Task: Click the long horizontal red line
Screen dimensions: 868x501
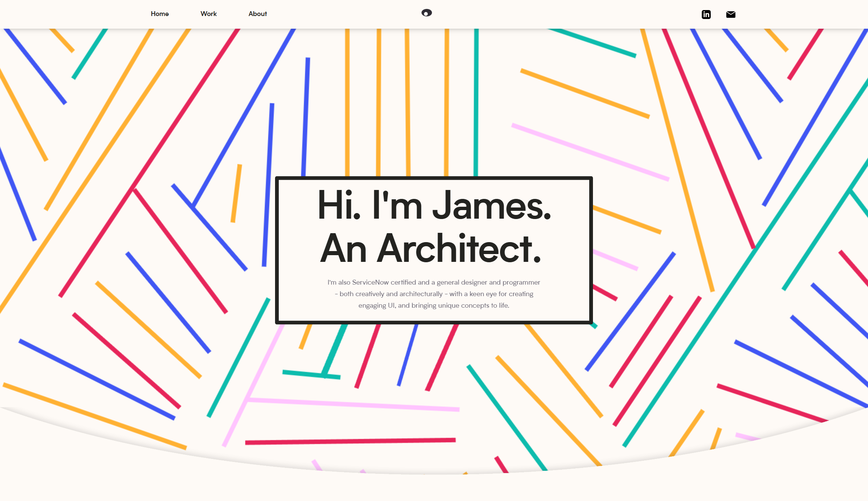Action: click(x=350, y=441)
